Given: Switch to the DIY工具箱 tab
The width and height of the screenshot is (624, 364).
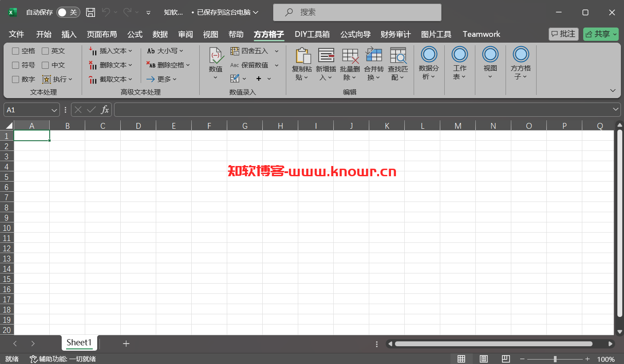Looking at the screenshot, I should click(312, 34).
